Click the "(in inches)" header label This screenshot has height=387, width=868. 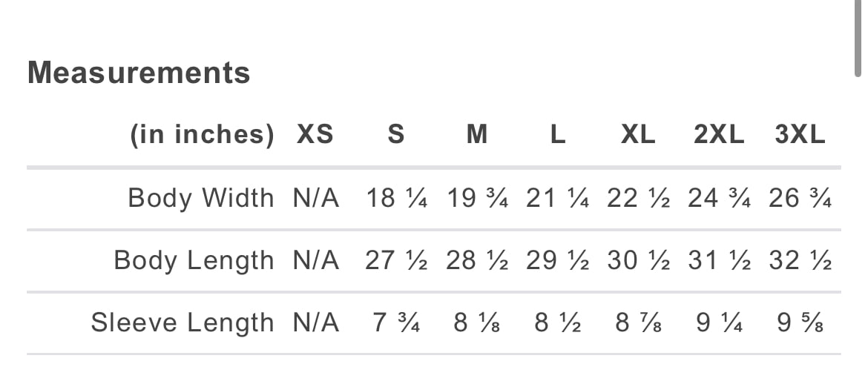(202, 134)
